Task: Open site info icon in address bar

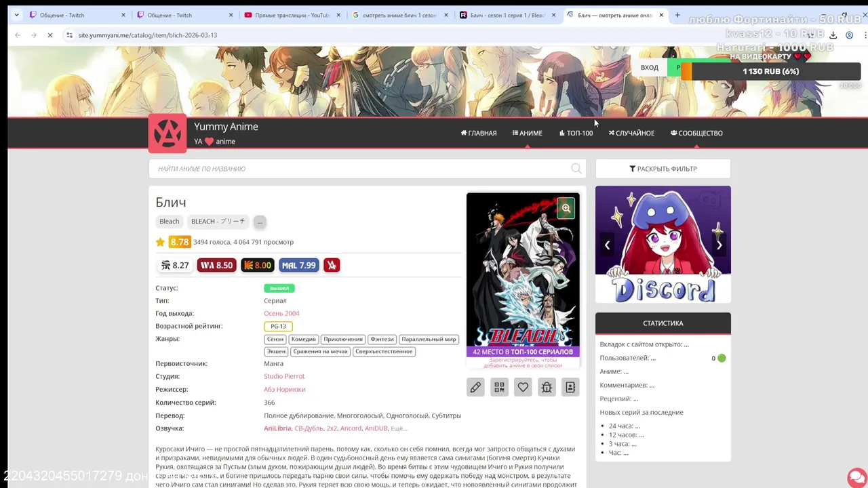Action: tap(69, 35)
